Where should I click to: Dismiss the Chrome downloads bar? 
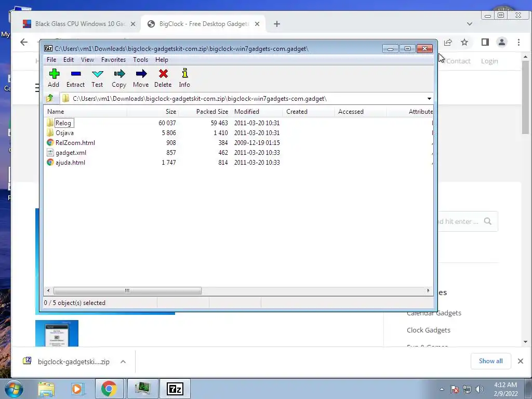[521, 361]
